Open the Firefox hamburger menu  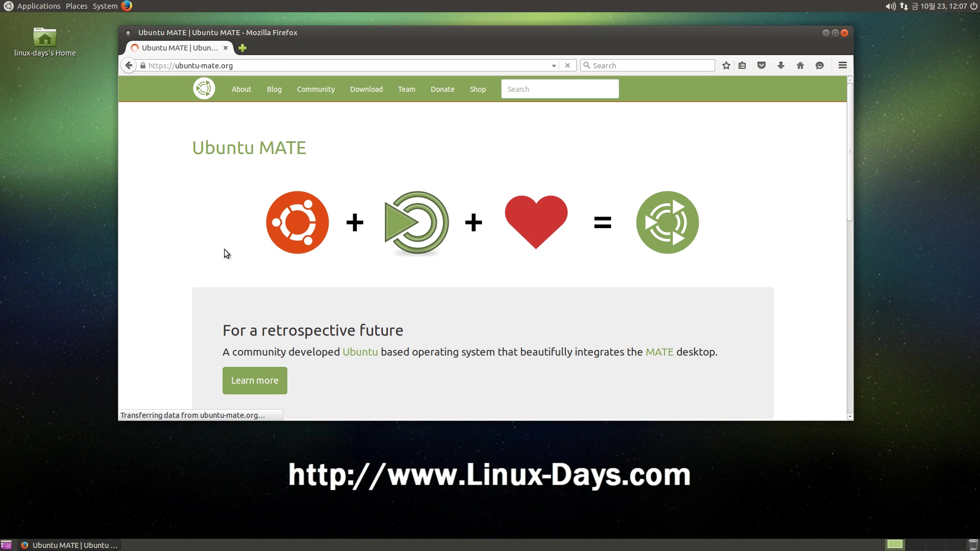843,65
